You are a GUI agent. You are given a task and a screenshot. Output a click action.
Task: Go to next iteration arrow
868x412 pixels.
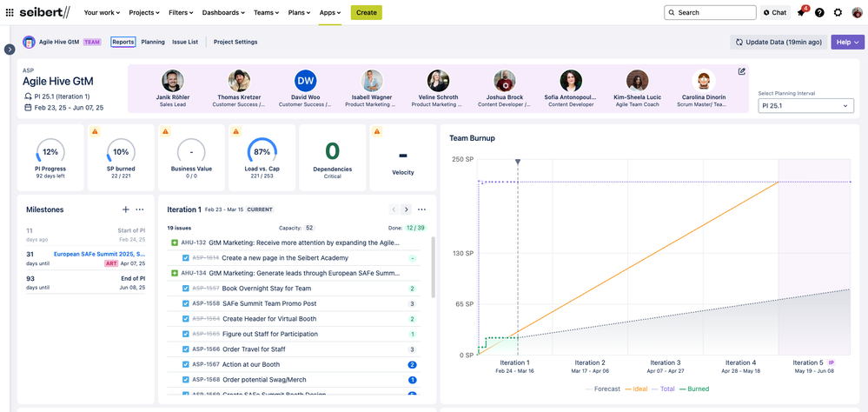tap(406, 209)
